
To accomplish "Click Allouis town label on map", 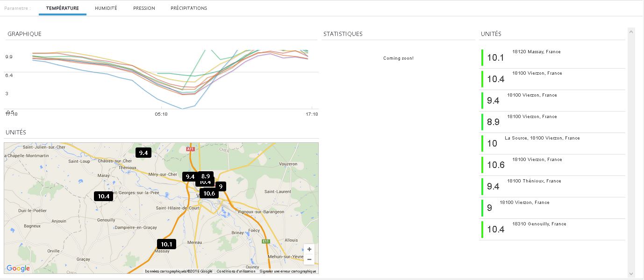I will point(291,240).
